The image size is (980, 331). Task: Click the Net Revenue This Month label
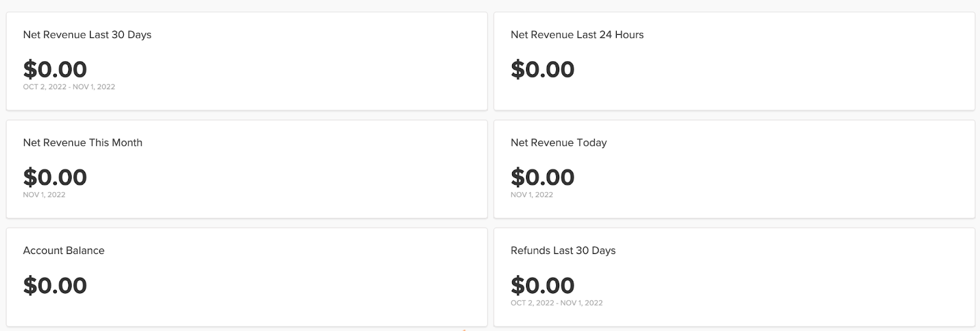83,143
